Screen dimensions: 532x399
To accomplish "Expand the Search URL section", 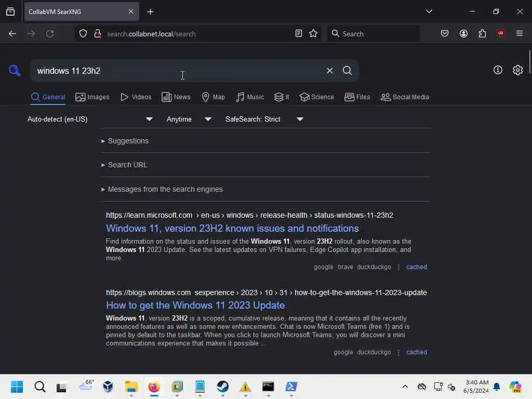I will pos(124,165).
